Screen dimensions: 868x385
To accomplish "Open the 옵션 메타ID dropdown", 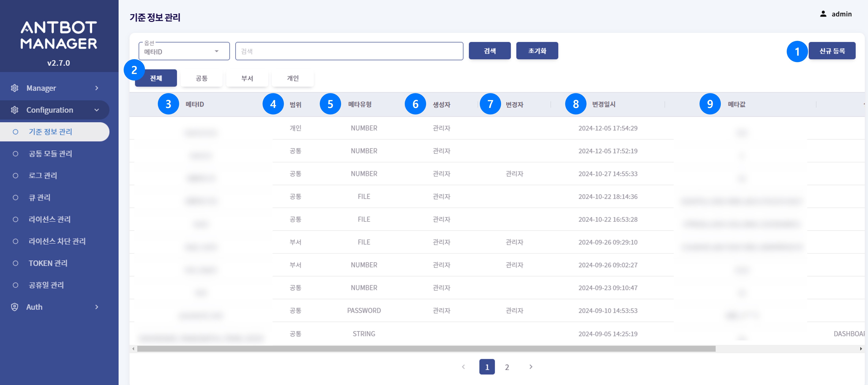I will coord(184,51).
